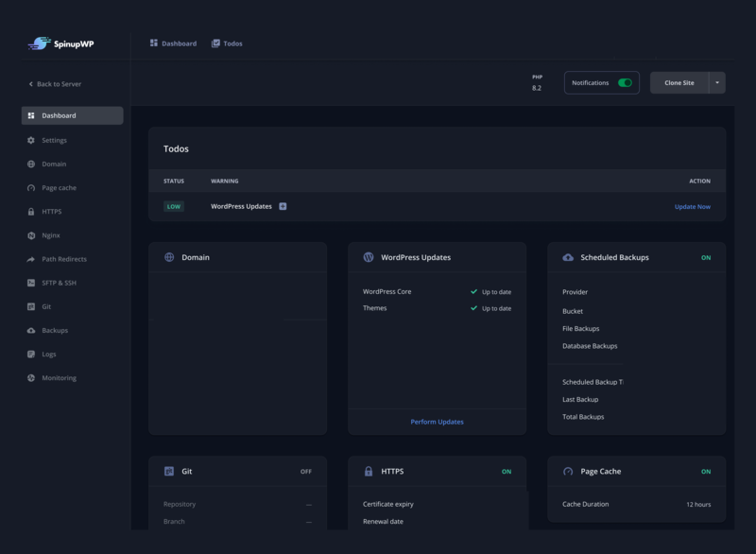Click the gauge icon on the Page Cache card
The height and width of the screenshot is (554, 756).
568,471
